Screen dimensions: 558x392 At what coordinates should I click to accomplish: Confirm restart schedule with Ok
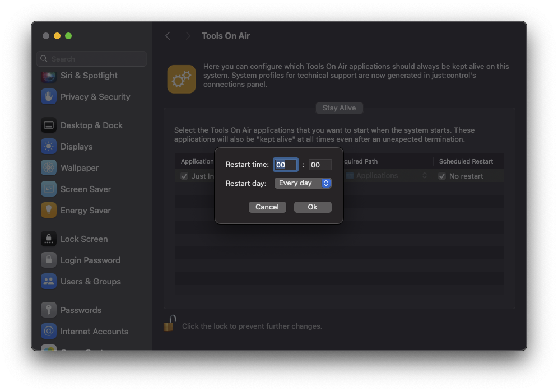(313, 207)
